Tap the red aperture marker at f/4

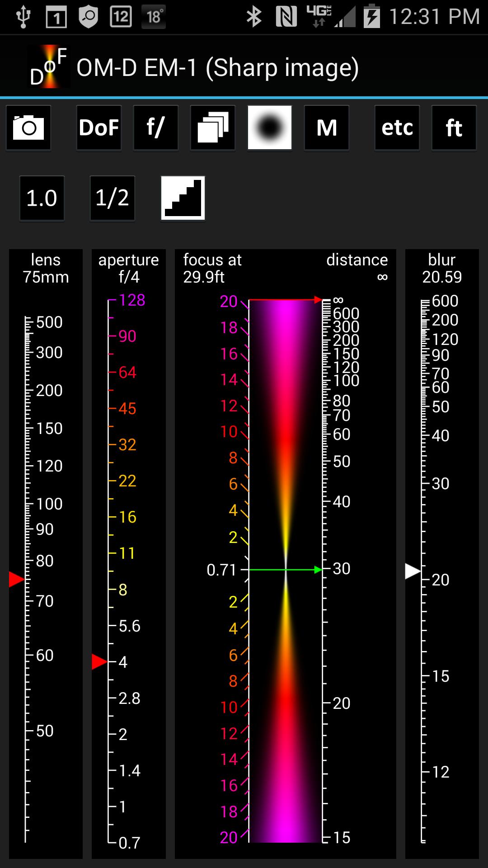pos(99,661)
